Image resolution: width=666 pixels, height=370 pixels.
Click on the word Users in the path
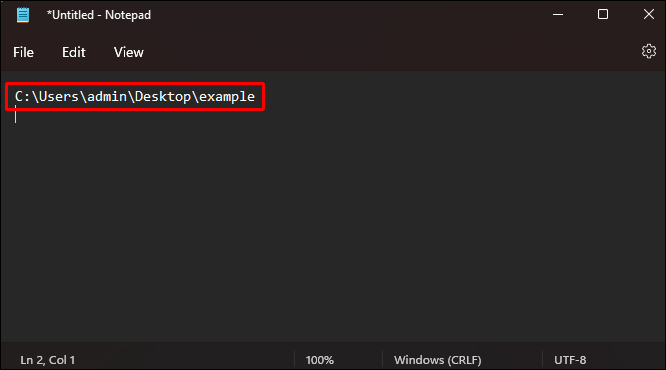pos(59,96)
